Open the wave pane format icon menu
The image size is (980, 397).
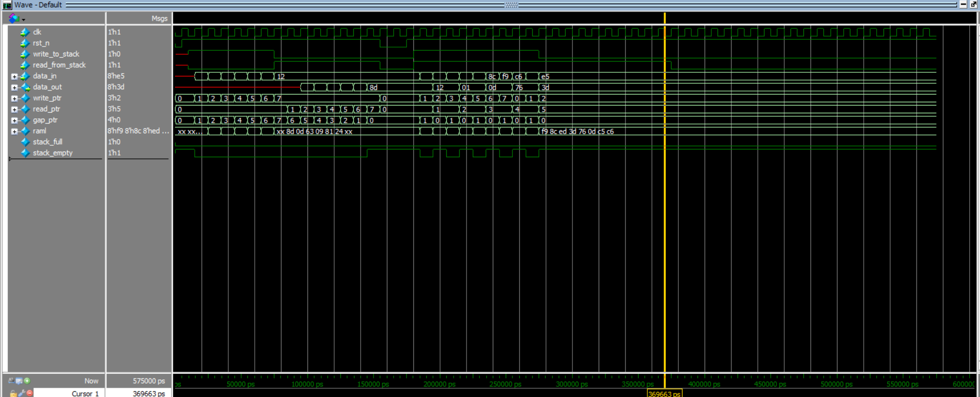14,18
